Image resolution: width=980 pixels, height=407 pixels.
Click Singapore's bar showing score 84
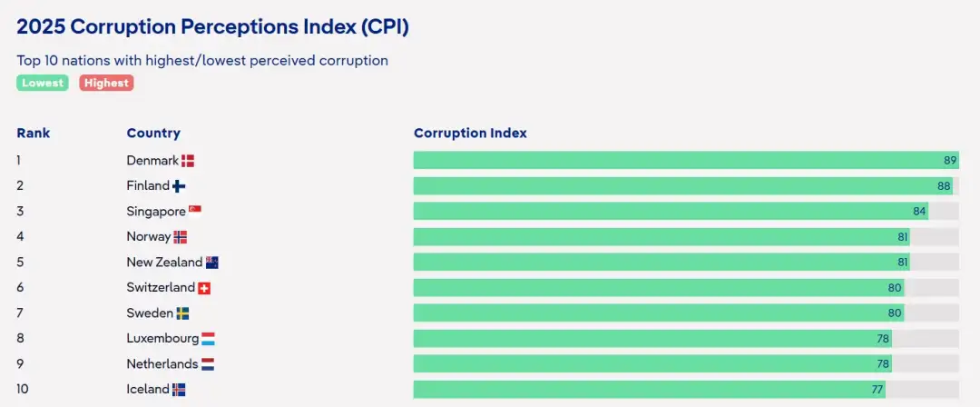coord(670,212)
